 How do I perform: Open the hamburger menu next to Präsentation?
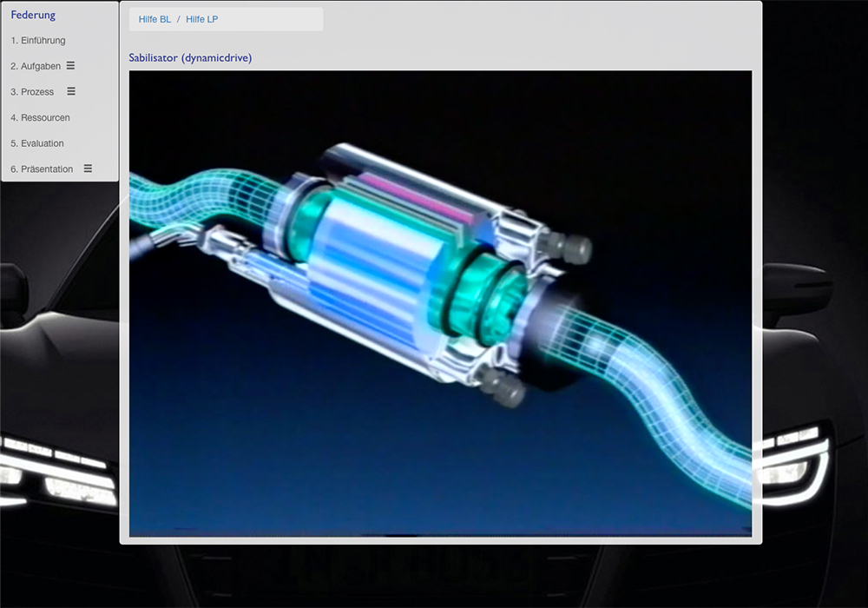88,169
